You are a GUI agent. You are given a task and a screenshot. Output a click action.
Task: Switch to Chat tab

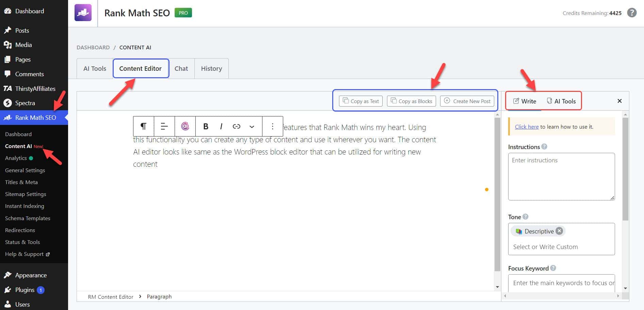181,68
